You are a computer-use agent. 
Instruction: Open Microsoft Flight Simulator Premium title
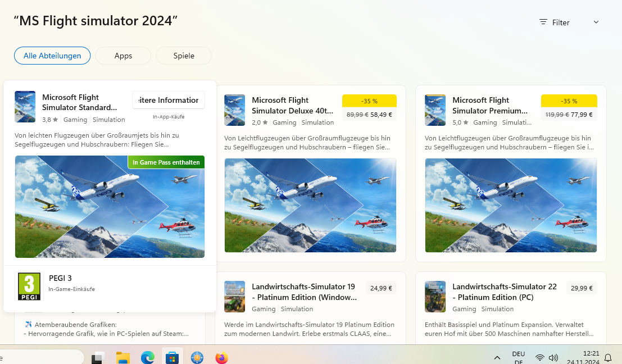point(490,106)
